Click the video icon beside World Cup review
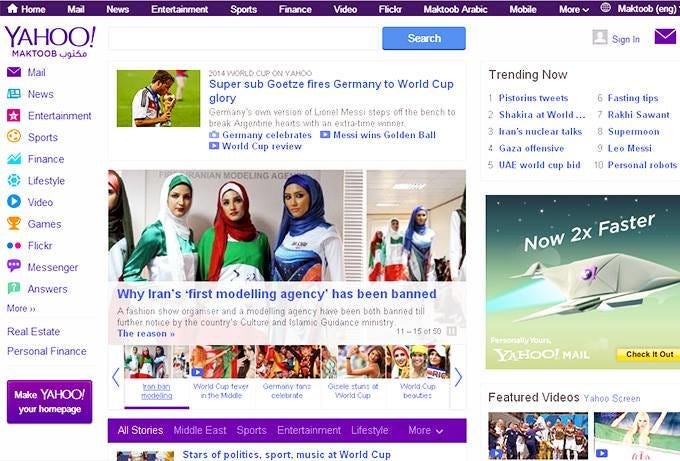Viewport: 680px width, 461px height. point(214,146)
